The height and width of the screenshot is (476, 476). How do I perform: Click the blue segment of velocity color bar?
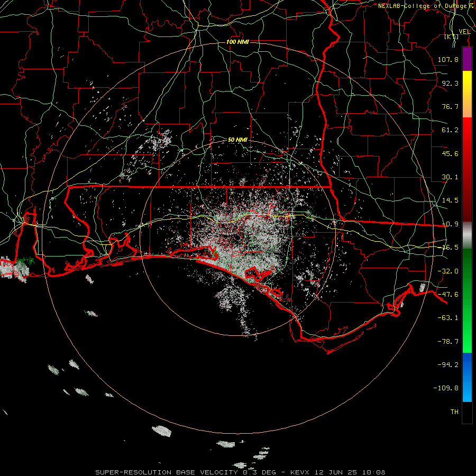(467, 377)
